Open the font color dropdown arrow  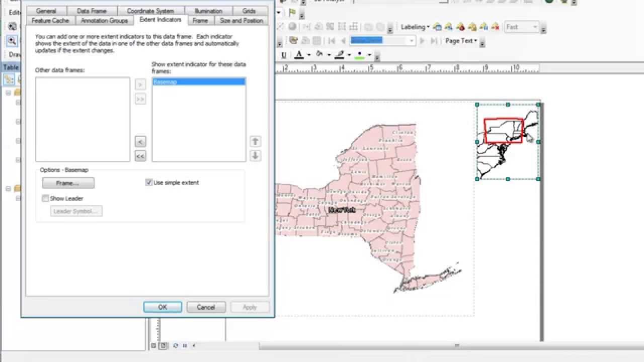click(x=309, y=55)
